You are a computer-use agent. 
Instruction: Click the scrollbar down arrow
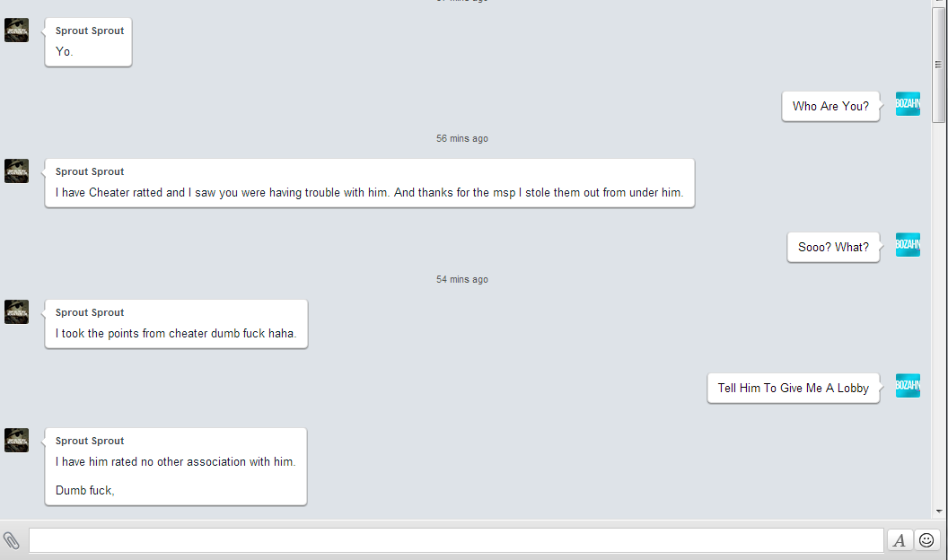(x=939, y=511)
